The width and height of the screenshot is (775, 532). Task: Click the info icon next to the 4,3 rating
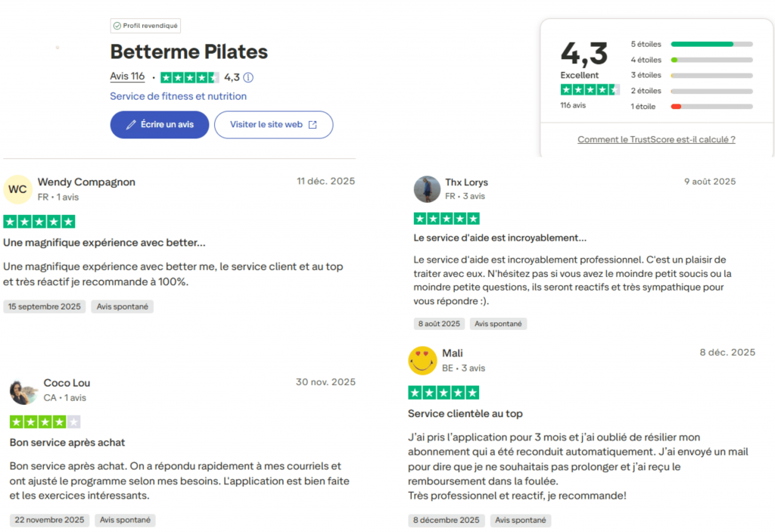(248, 76)
